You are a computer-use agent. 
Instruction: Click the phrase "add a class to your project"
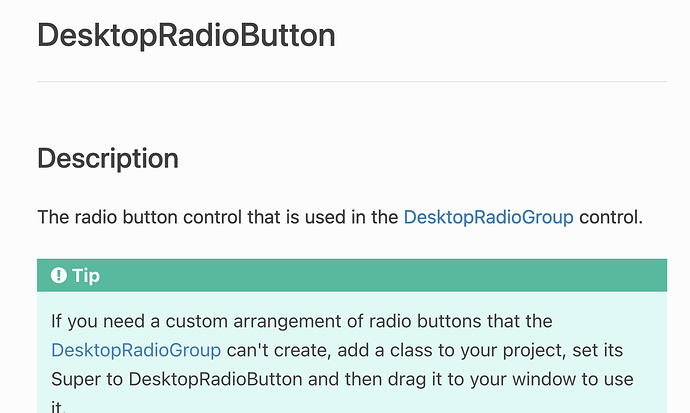[x=442, y=350]
